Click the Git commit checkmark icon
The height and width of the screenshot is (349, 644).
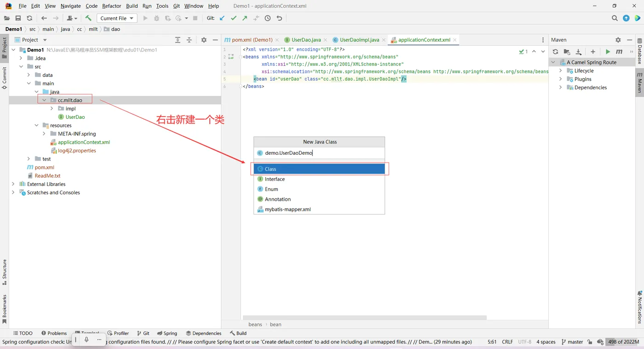pos(234,18)
